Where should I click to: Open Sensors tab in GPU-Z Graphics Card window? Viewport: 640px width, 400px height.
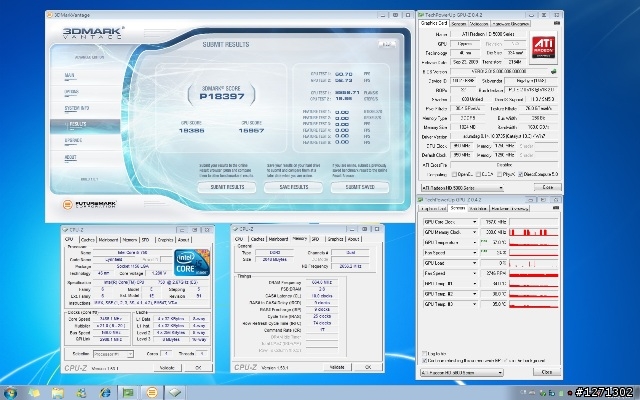(x=458, y=24)
